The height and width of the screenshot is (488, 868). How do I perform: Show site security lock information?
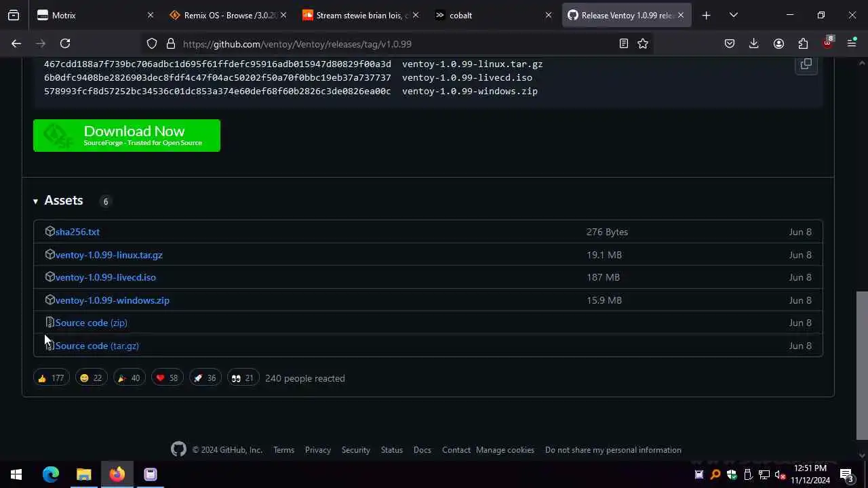171,43
